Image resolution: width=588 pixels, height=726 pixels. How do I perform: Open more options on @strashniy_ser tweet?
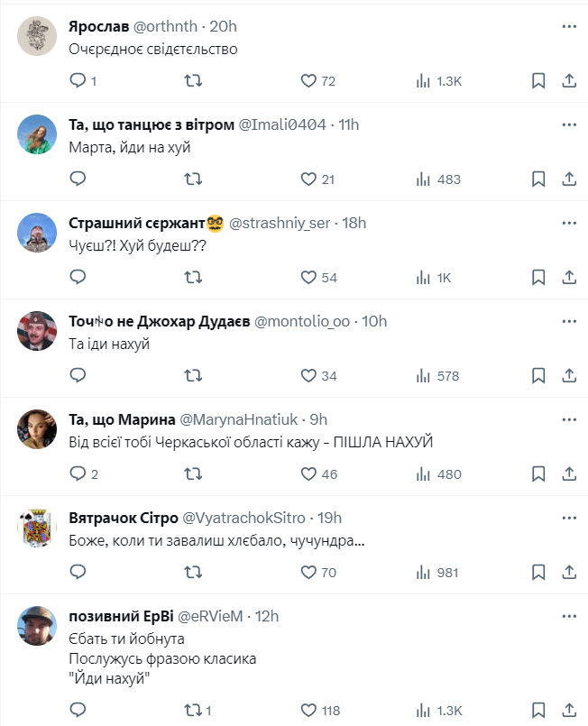tap(569, 223)
